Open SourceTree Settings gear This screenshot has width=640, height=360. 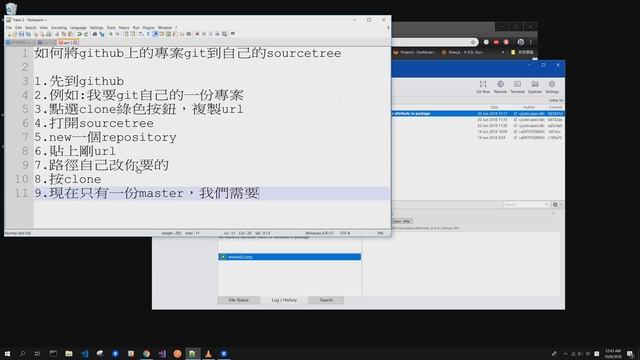pyautogui.click(x=552, y=87)
